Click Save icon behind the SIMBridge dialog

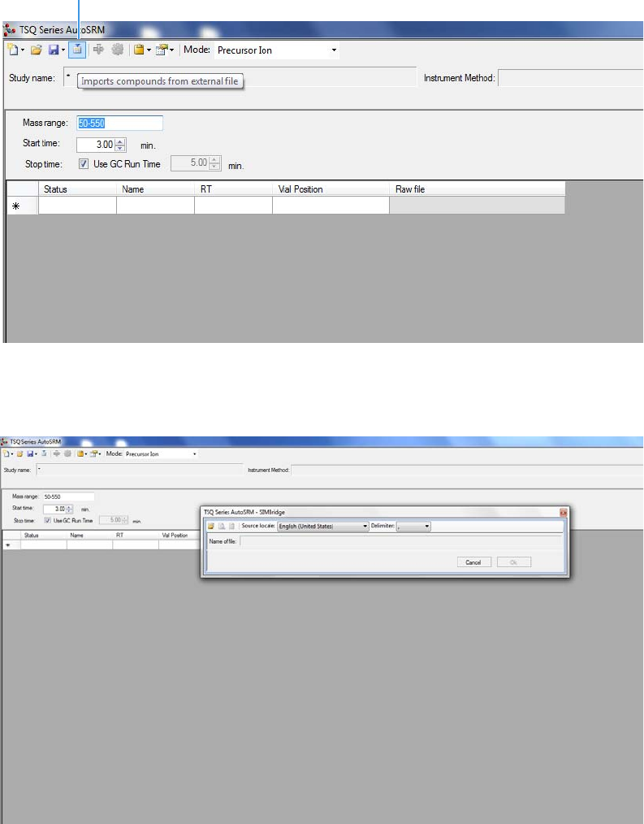(30, 453)
